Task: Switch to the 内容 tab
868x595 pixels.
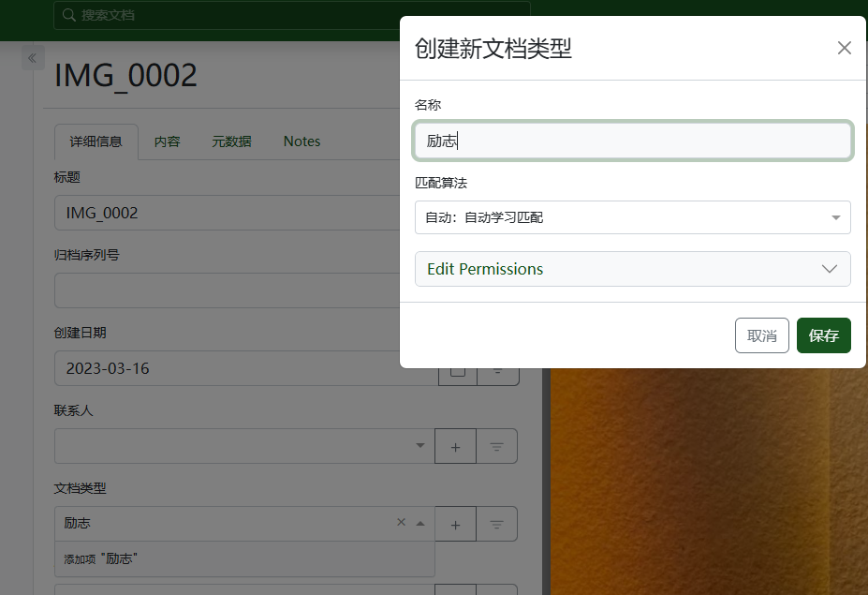Action: click(x=168, y=141)
